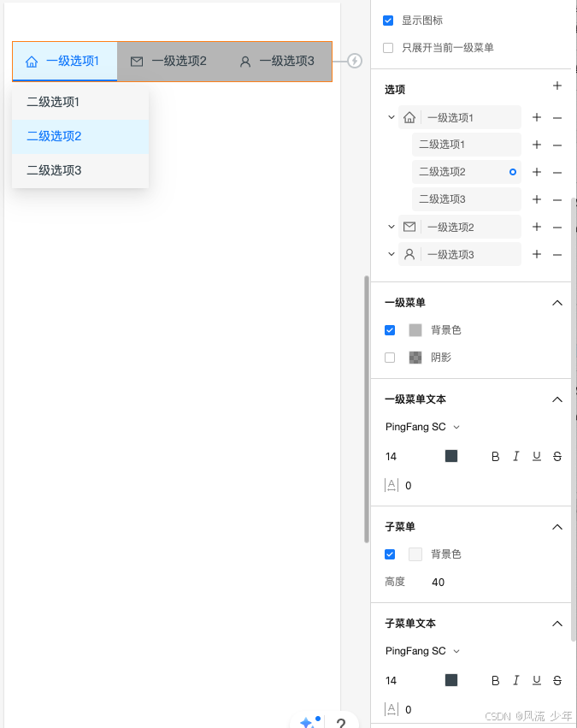Add a child under the 一级选项3 option row
Viewport: 577px width, 728px height.
click(537, 254)
